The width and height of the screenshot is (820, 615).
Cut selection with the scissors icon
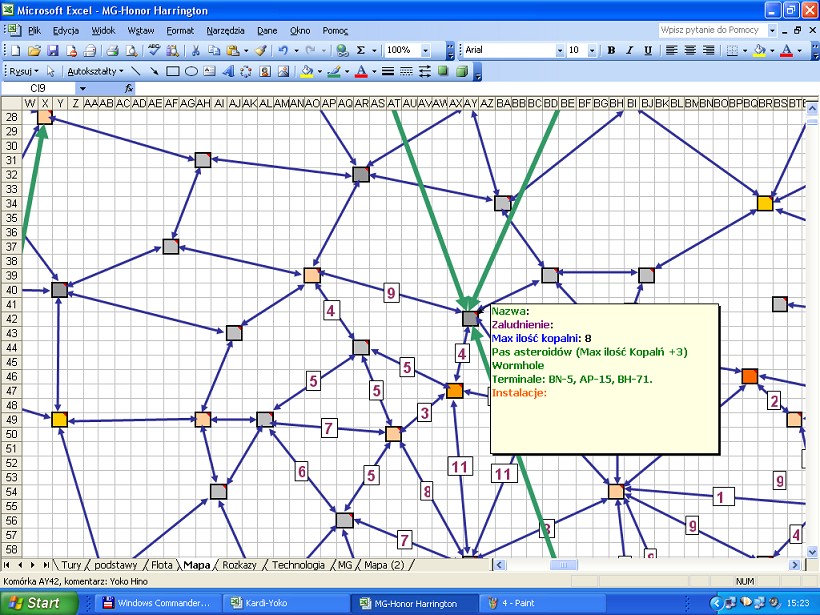196,50
